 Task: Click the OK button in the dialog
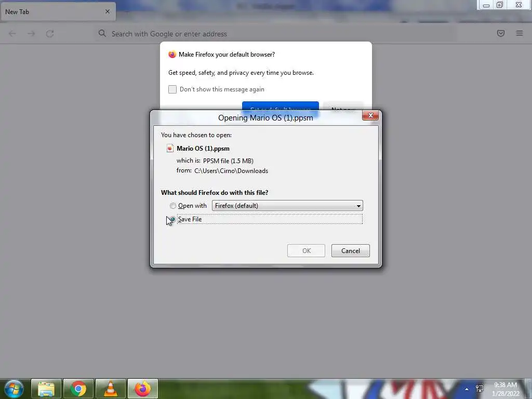coord(306,251)
